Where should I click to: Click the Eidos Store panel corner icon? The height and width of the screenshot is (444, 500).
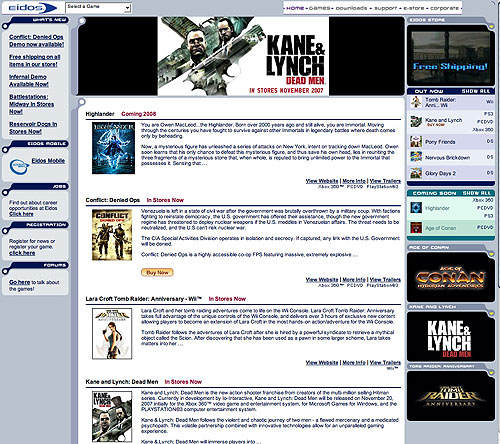[x=491, y=26]
